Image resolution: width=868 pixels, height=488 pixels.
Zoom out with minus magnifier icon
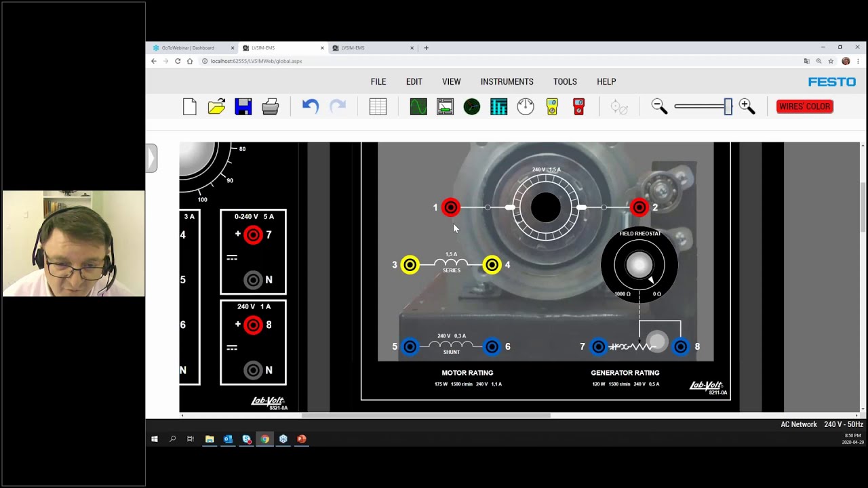[x=659, y=106]
